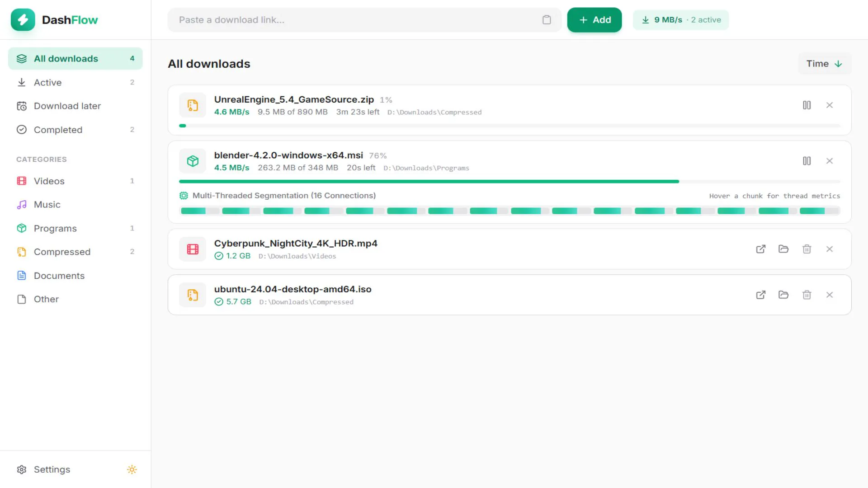Click the 9 MB/s speed indicator
Viewport: 868px width, 488px height.
[681, 20]
